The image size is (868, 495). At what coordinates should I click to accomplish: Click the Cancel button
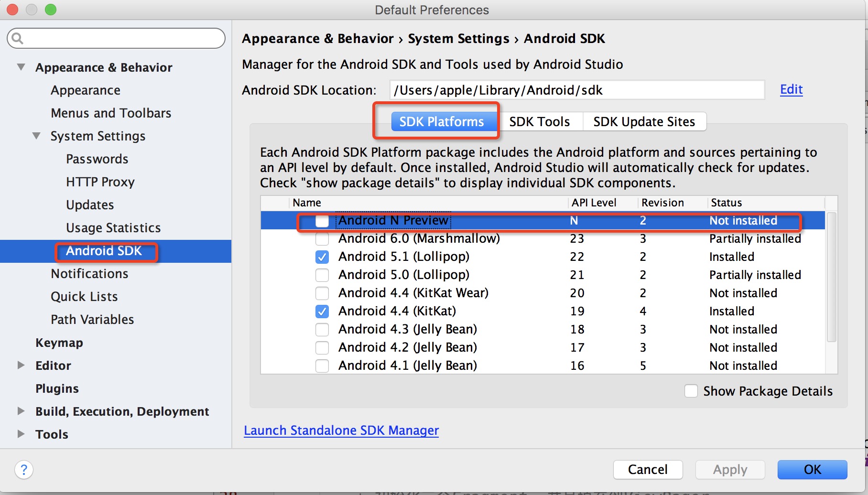coord(648,470)
